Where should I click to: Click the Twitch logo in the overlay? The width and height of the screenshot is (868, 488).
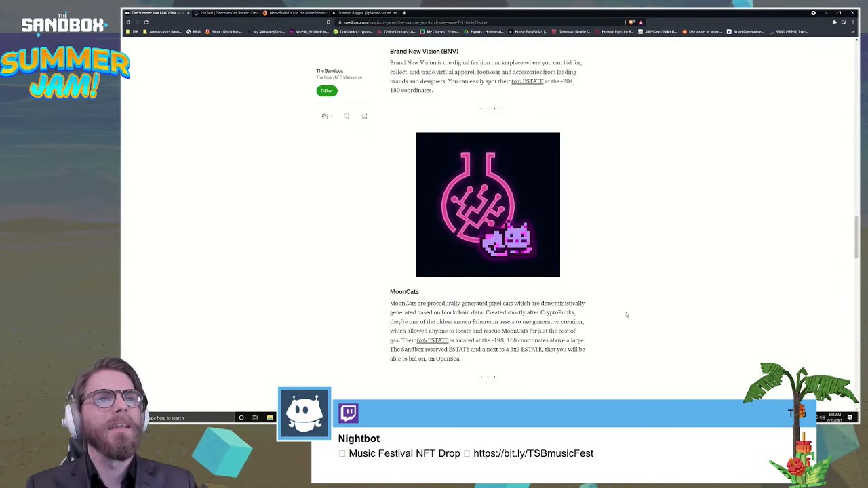[349, 413]
